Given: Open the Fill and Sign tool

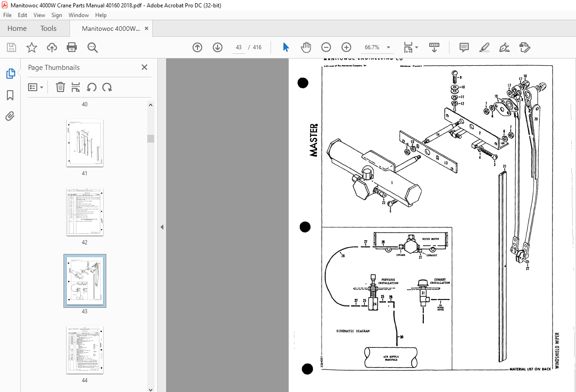Looking at the screenshot, I should pyautogui.click(x=504, y=47).
